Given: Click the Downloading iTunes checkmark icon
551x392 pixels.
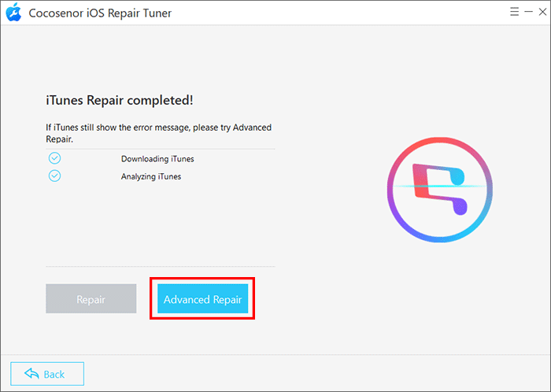Looking at the screenshot, I should 54,158.
